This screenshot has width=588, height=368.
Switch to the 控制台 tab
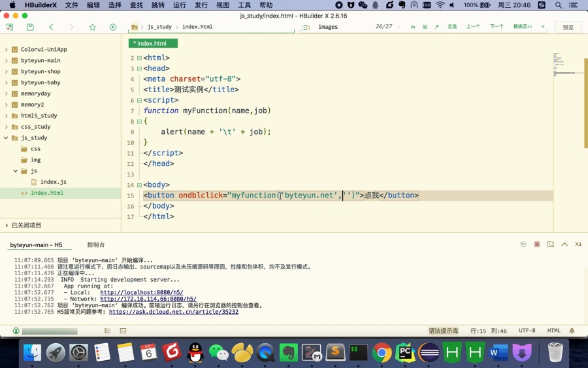[95, 244]
